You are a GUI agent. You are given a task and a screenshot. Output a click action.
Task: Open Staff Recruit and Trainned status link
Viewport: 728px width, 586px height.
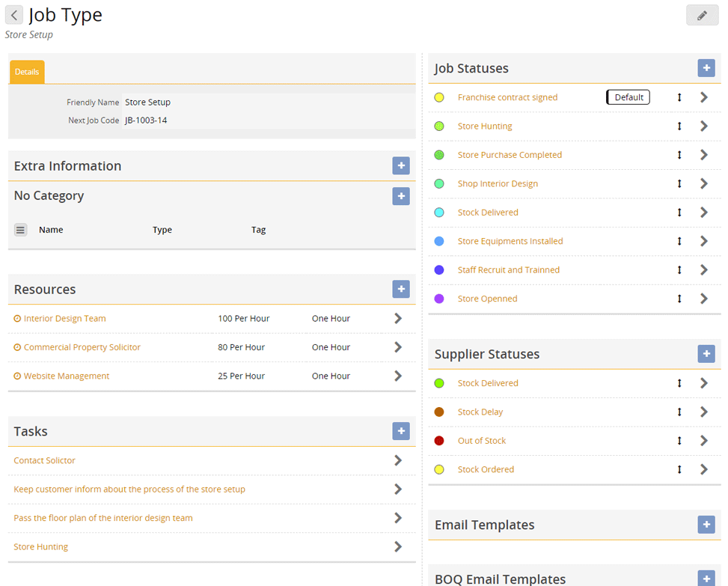[x=508, y=270]
